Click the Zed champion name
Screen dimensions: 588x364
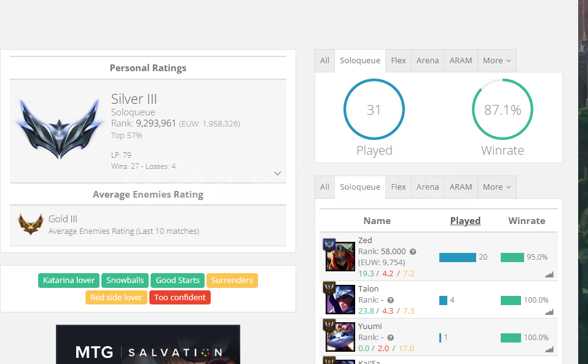click(x=365, y=241)
